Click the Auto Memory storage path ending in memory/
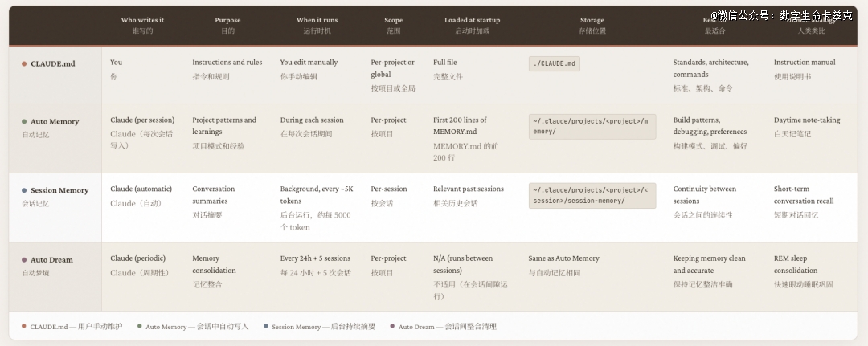Viewport: 868px width, 346px height. pos(592,126)
